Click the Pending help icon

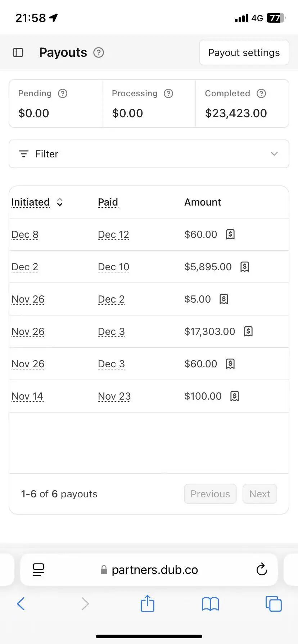click(x=63, y=94)
